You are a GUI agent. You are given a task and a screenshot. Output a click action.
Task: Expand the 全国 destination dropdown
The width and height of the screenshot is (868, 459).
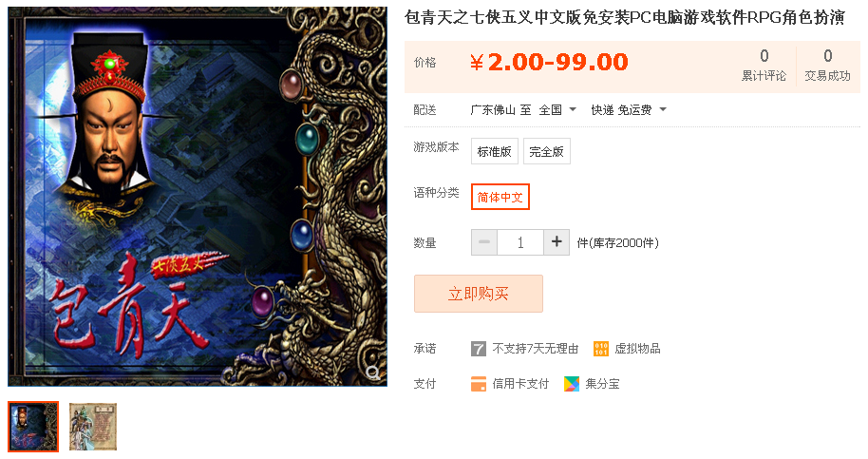click(x=558, y=109)
